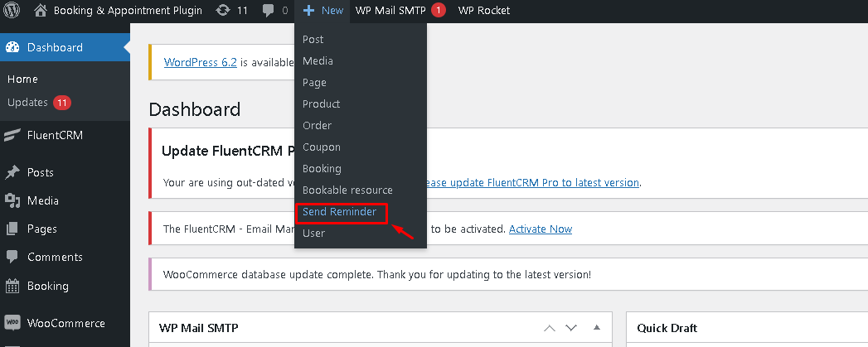Open Dashboard in sidebar menu
868x347 pixels.
[x=65, y=47]
